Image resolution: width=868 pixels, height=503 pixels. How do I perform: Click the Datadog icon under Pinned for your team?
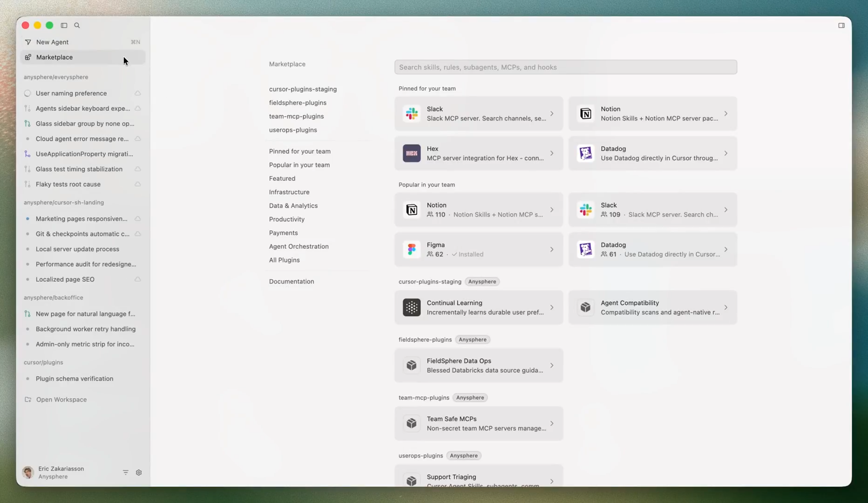tap(586, 153)
